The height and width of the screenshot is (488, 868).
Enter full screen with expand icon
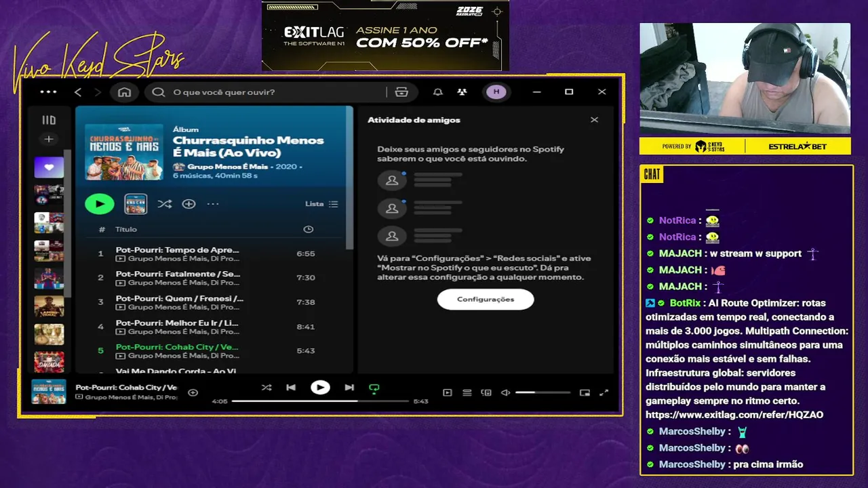(604, 392)
